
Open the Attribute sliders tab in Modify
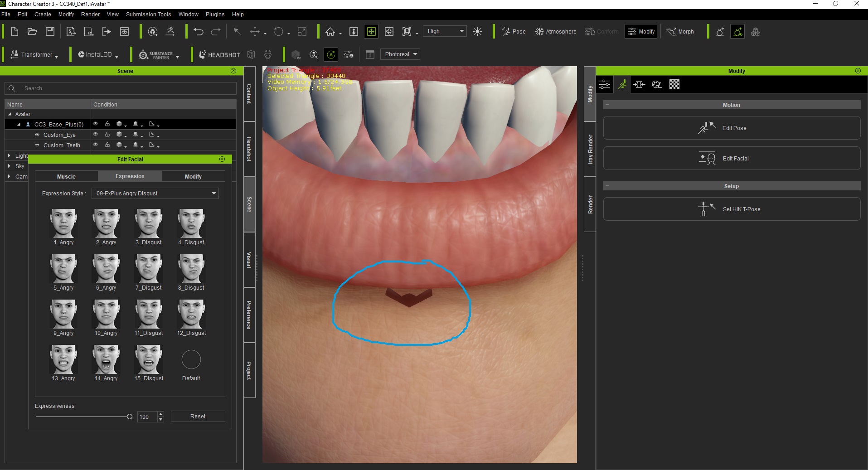[605, 84]
